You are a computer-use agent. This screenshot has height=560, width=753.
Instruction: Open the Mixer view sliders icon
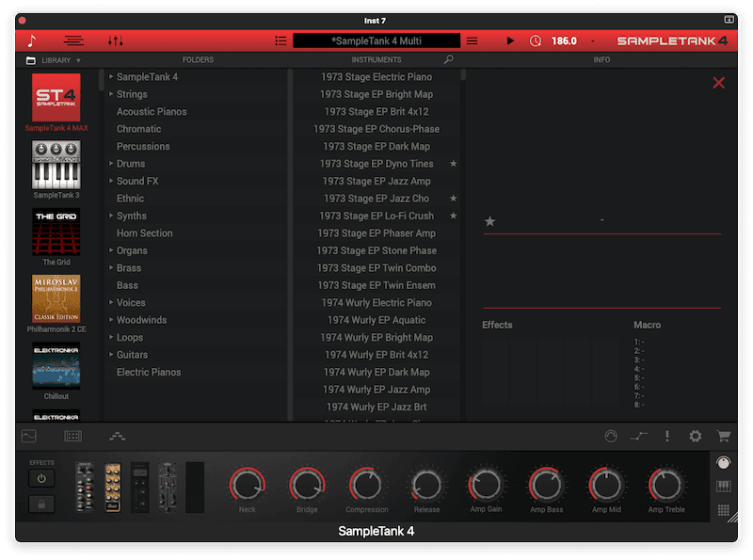[x=115, y=40]
